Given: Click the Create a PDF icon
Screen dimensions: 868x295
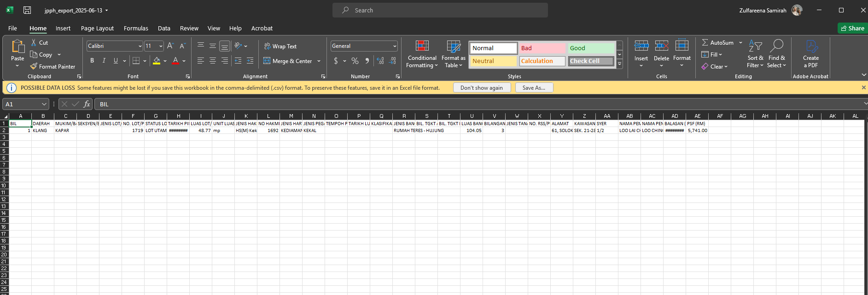Looking at the screenshot, I should click(x=811, y=46).
